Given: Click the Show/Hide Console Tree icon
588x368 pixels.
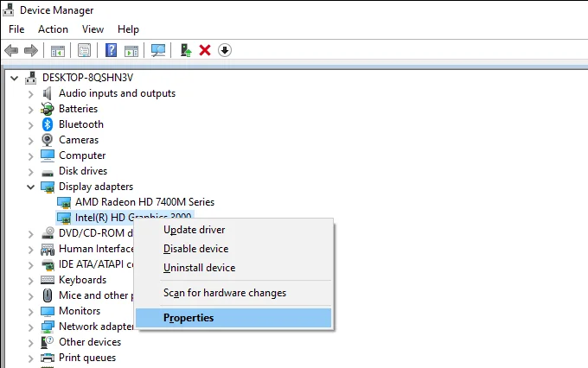Looking at the screenshot, I should click(58, 50).
